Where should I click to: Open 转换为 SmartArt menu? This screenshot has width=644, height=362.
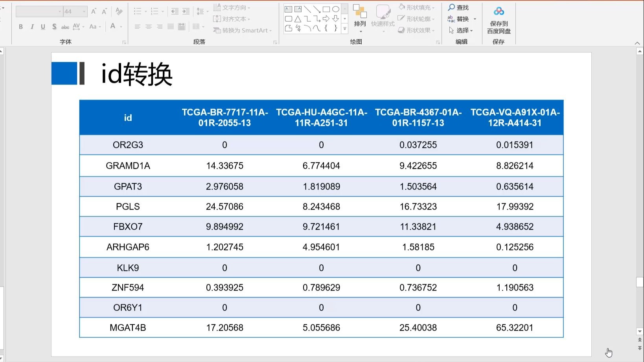click(242, 30)
